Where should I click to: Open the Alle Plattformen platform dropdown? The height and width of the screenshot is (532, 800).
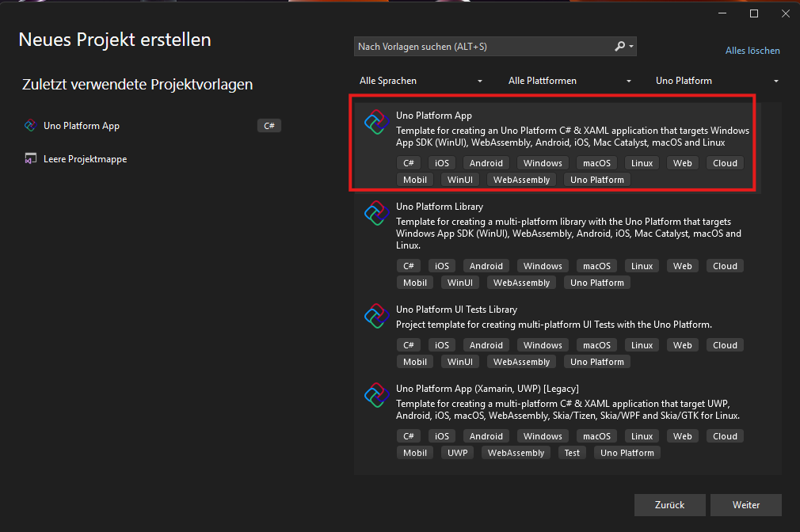570,81
